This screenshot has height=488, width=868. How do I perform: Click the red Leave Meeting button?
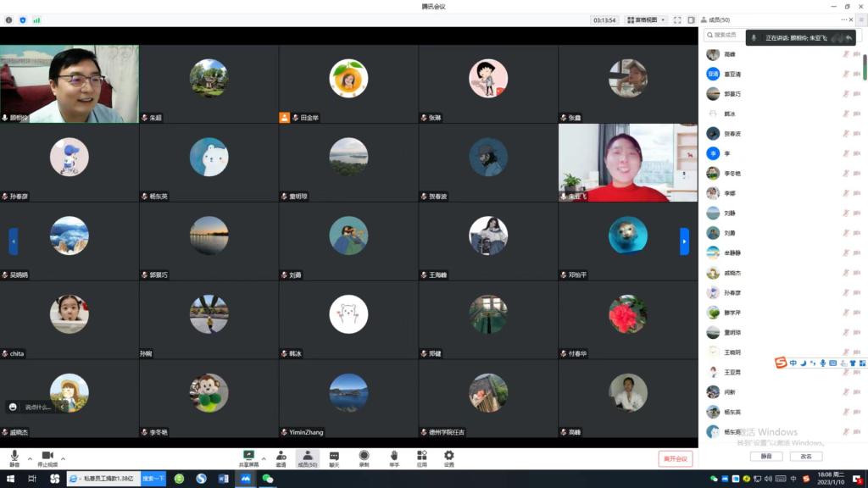pos(675,458)
